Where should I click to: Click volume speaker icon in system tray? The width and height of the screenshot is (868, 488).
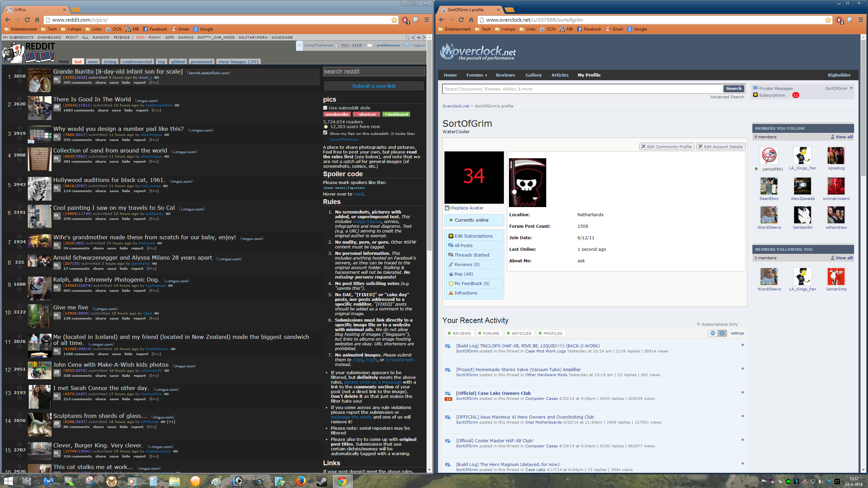[x=821, y=481]
